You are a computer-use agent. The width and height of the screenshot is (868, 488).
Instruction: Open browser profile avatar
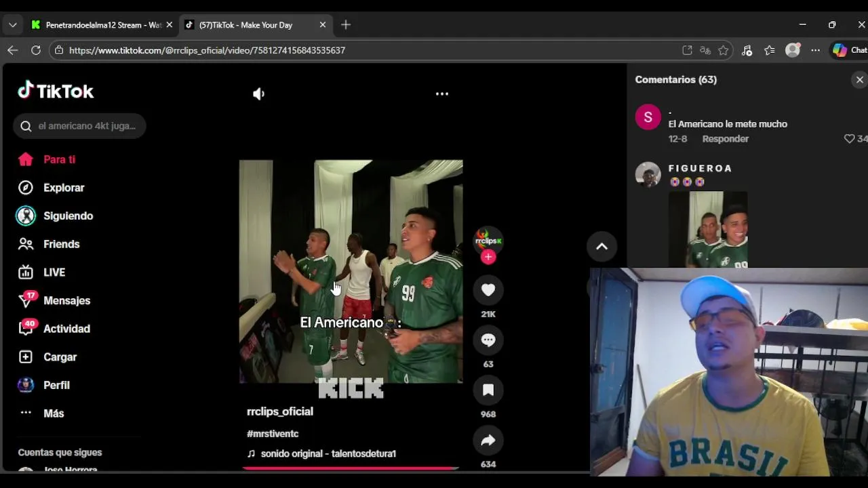(x=793, y=50)
